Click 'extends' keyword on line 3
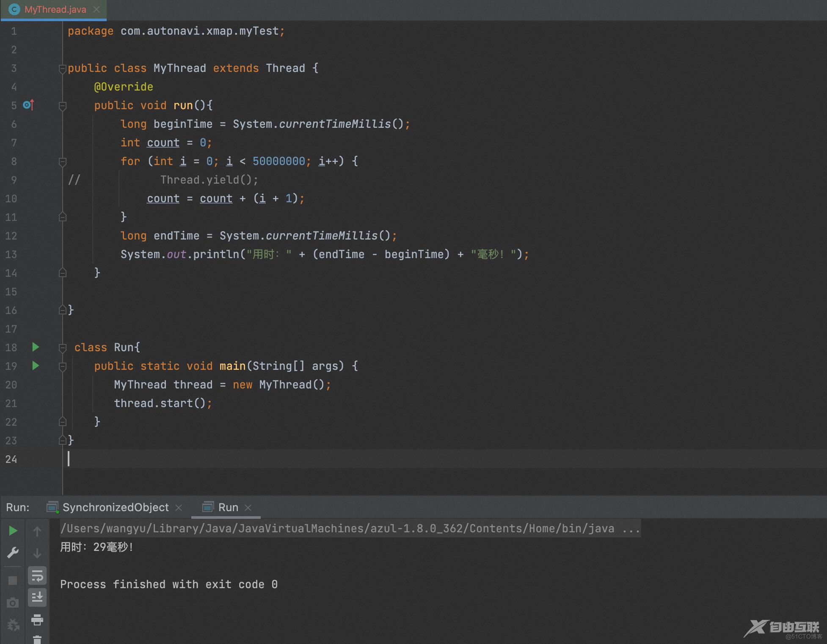 click(x=236, y=68)
